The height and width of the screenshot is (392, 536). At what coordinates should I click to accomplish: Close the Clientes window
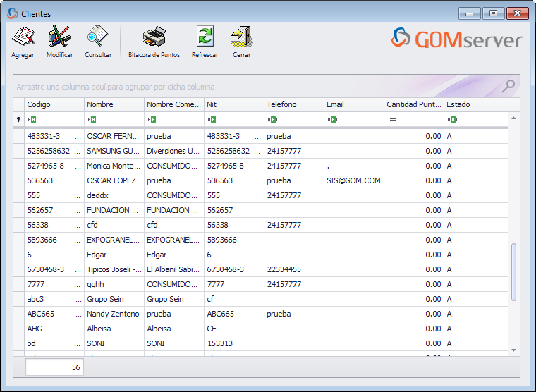[x=518, y=13]
